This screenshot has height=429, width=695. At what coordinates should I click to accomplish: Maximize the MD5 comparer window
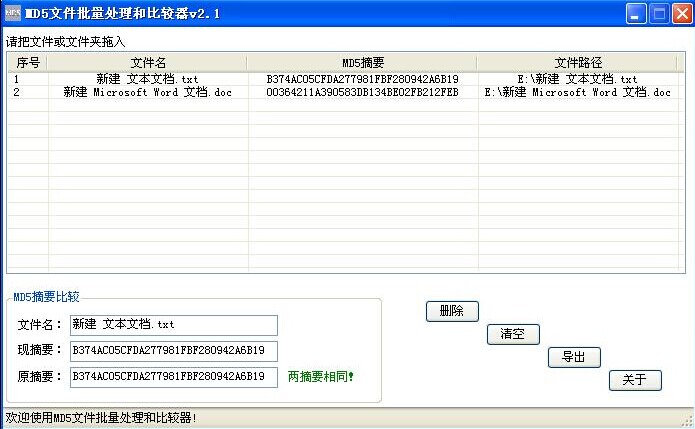tap(659, 14)
